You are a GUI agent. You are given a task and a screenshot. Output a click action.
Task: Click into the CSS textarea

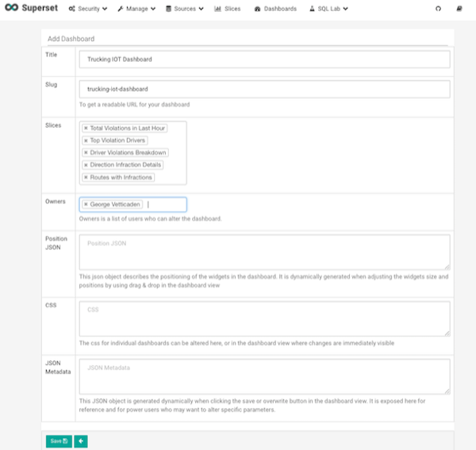click(x=264, y=318)
